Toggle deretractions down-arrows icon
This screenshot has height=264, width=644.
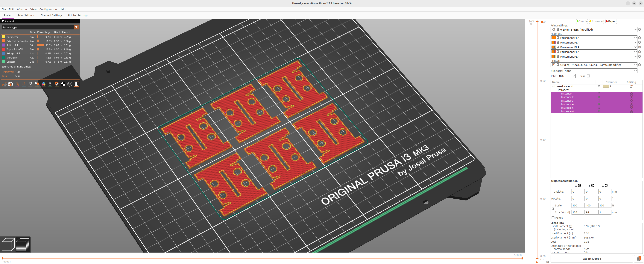pos(24,84)
